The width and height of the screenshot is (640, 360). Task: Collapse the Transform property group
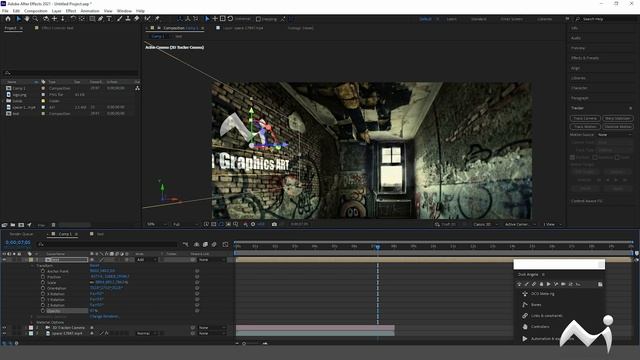[x=33, y=265]
